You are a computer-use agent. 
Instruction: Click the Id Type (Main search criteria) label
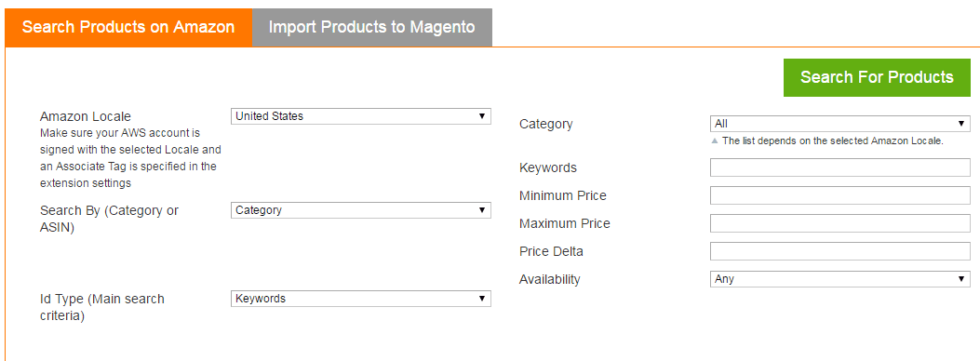[101, 307]
